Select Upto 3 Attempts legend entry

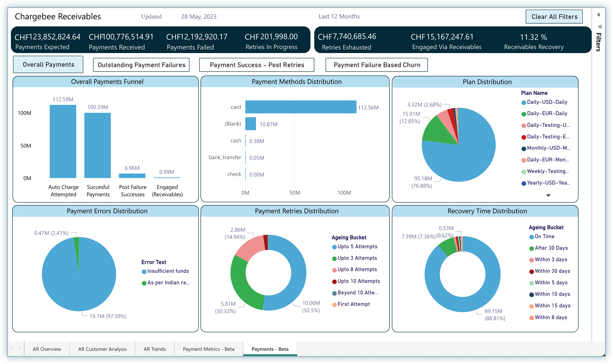coord(354,258)
